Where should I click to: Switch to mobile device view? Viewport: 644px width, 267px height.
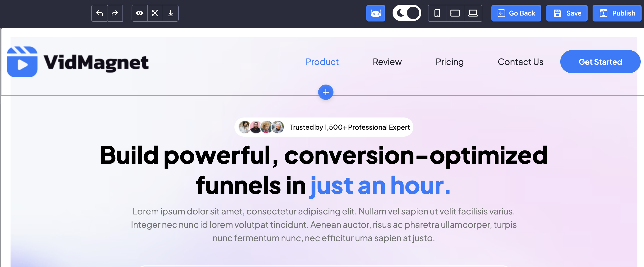point(437,13)
